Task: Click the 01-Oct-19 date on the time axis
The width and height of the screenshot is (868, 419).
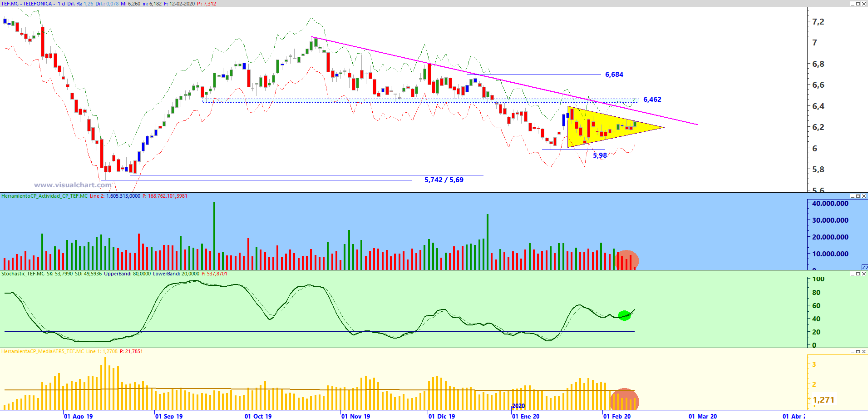Action: 258,416
